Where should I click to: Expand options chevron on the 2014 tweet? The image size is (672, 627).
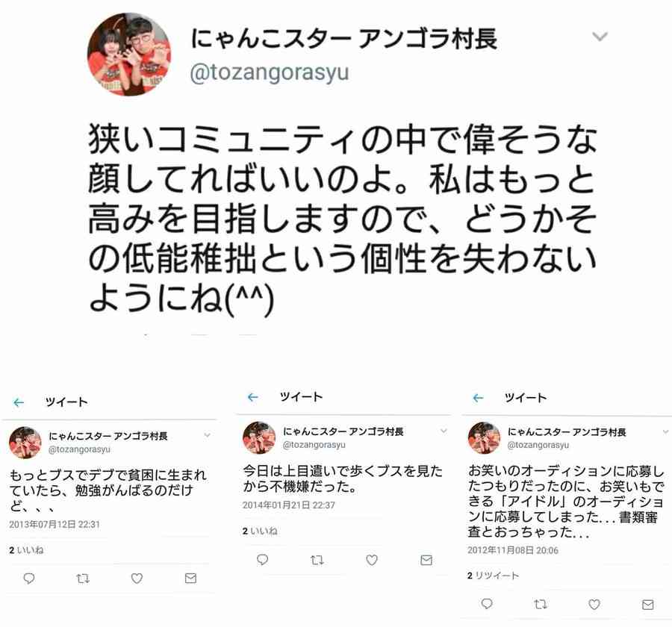click(x=444, y=431)
